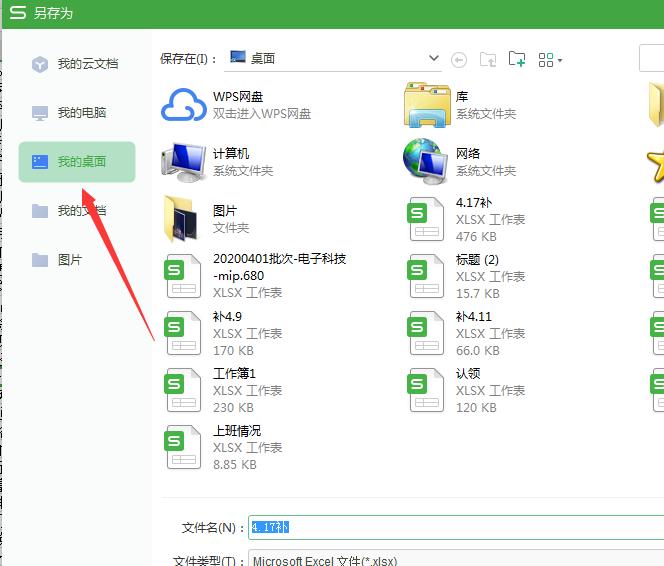664x566 pixels.
Task: Click 20200401批次-电子科技 file name
Action: pos(279,267)
